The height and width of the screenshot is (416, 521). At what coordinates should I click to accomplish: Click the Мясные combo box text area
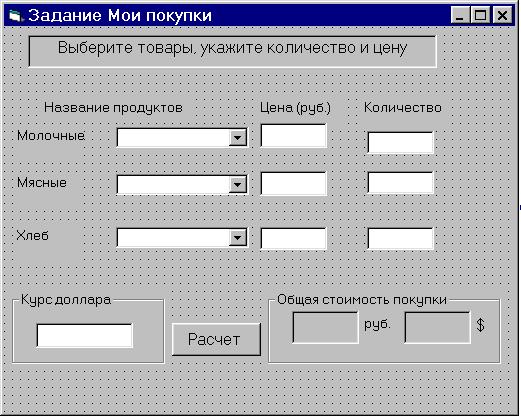coord(173,184)
